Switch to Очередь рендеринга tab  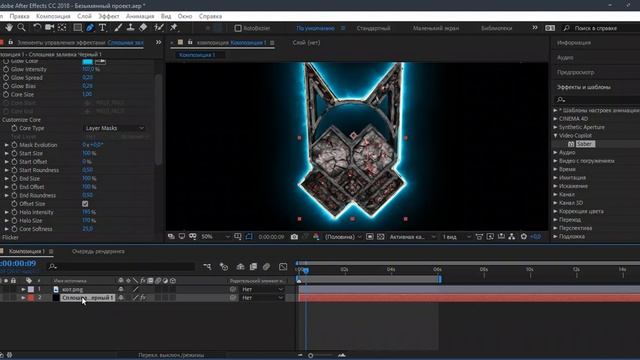[x=98, y=251]
